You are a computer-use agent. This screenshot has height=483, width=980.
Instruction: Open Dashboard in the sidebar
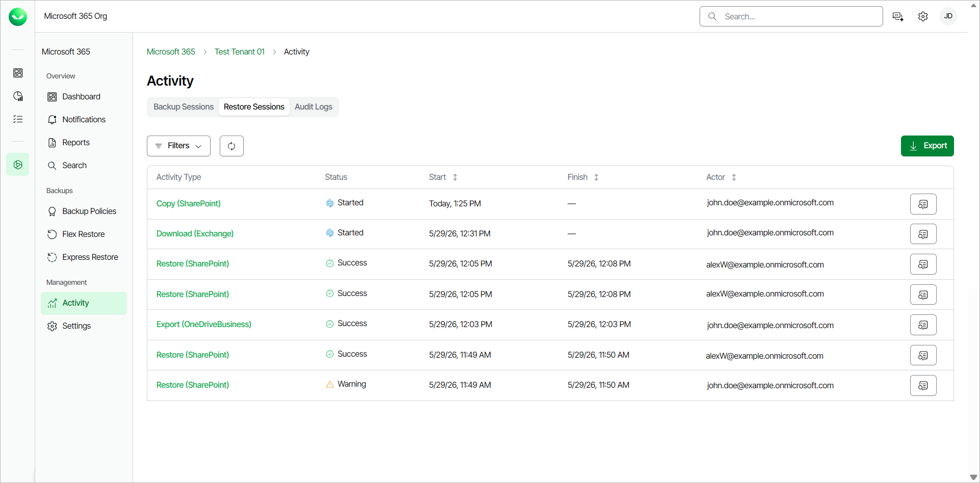click(84, 97)
